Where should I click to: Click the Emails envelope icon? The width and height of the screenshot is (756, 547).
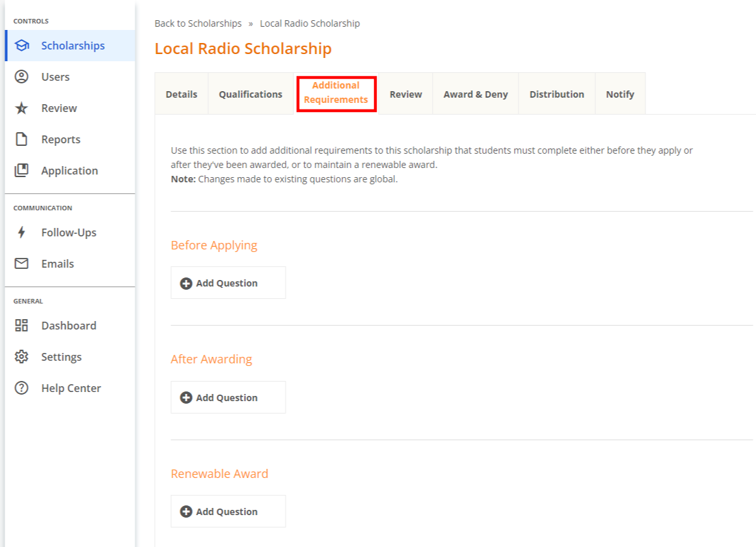coord(21,263)
